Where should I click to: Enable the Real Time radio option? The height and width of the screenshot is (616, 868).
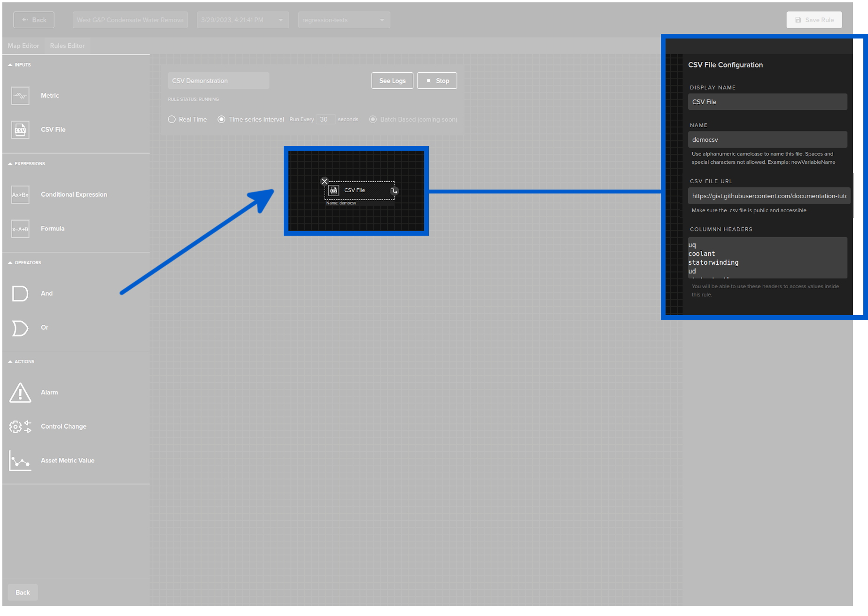coord(172,120)
